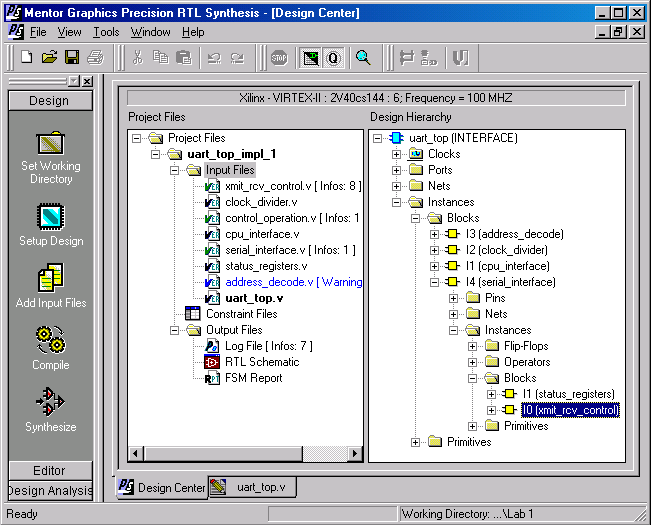This screenshot has width=651, height=525.
Task: Copy using the toolbar copy icon
Action: tap(161, 57)
